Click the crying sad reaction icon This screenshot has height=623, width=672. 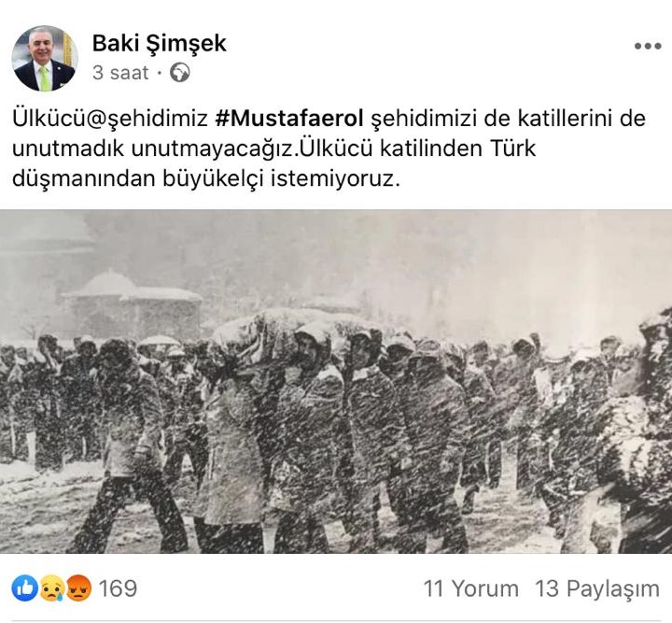coord(52,588)
